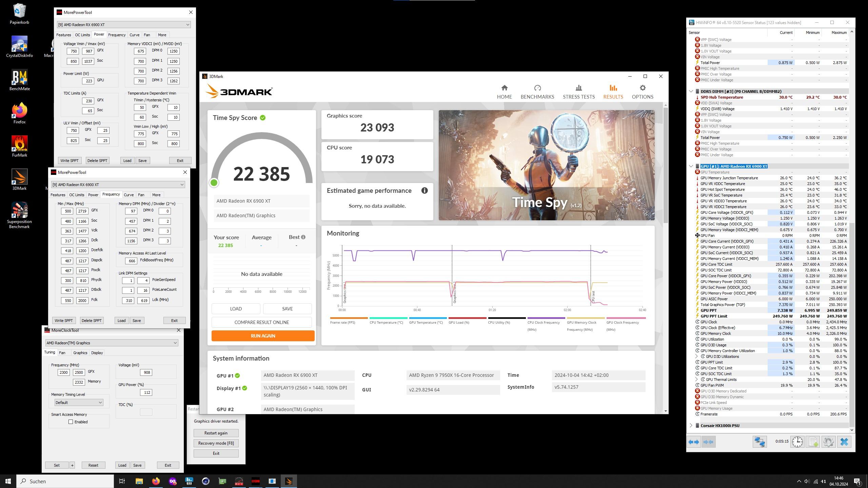The height and width of the screenshot is (488, 868).
Task: Open GPU selector dropdown in top MorePowerTool
Action: point(124,25)
